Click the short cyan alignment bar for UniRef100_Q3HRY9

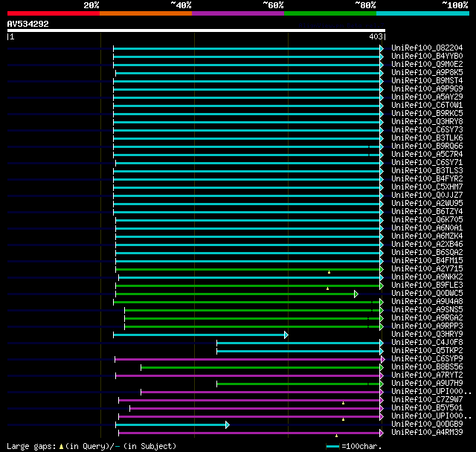199,335
